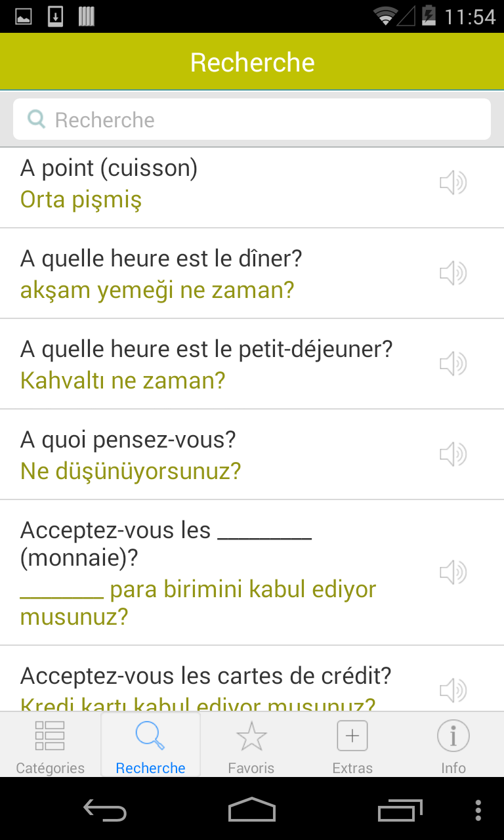
Task: Play audio for "Acceptez-vous les (monnaie)?"
Action: click(x=453, y=572)
